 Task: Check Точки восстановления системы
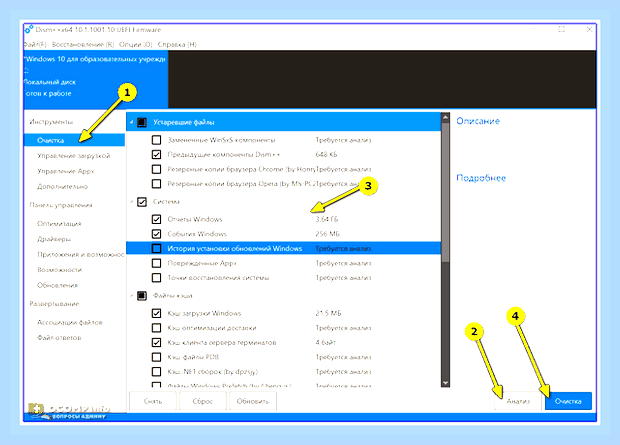pyautogui.click(x=157, y=278)
